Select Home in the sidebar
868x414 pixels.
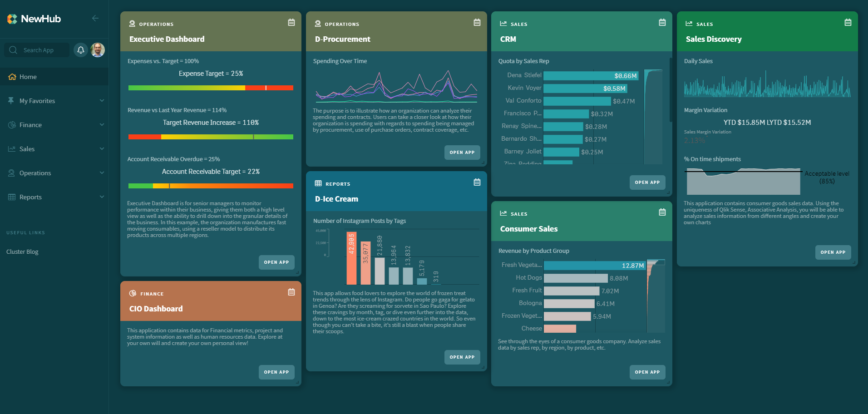tap(28, 77)
